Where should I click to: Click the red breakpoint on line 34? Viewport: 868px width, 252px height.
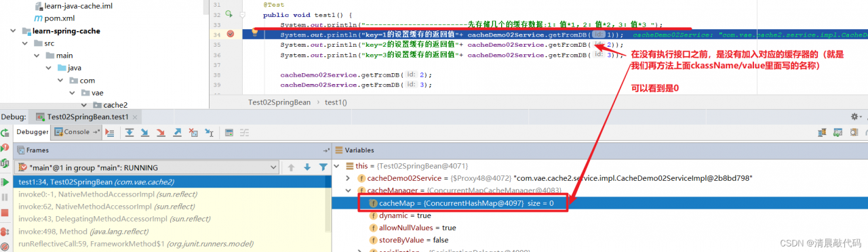coord(231,35)
